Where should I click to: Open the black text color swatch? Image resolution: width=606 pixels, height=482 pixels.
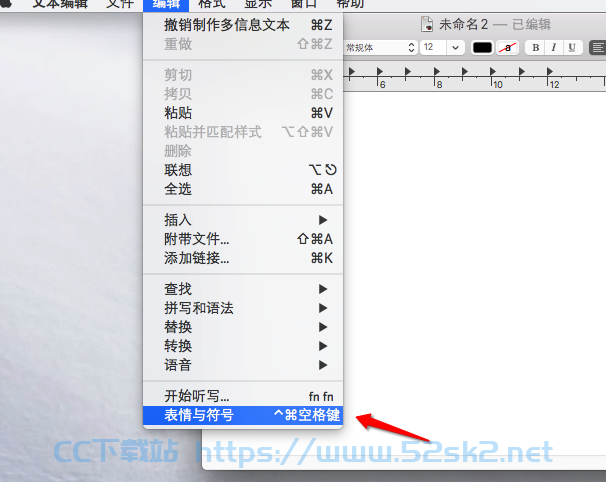(x=482, y=48)
